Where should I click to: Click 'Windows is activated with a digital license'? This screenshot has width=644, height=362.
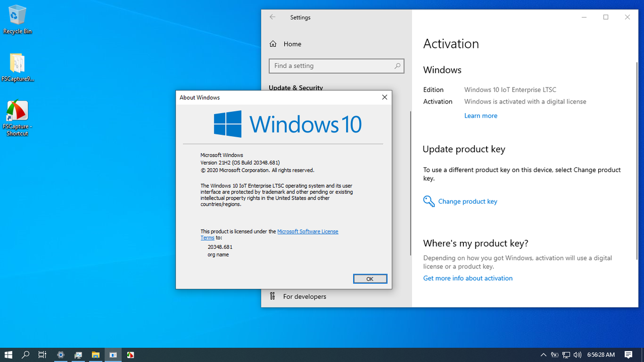click(x=525, y=102)
